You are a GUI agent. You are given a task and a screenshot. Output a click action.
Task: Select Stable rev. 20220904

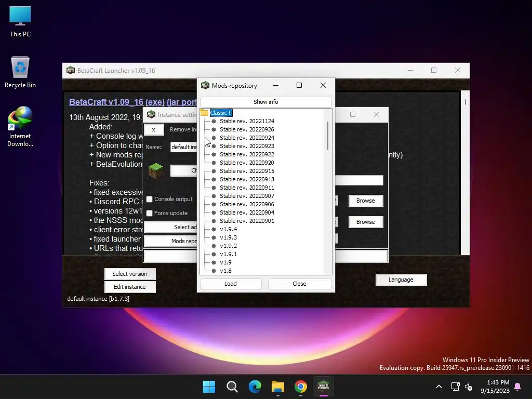(247, 212)
